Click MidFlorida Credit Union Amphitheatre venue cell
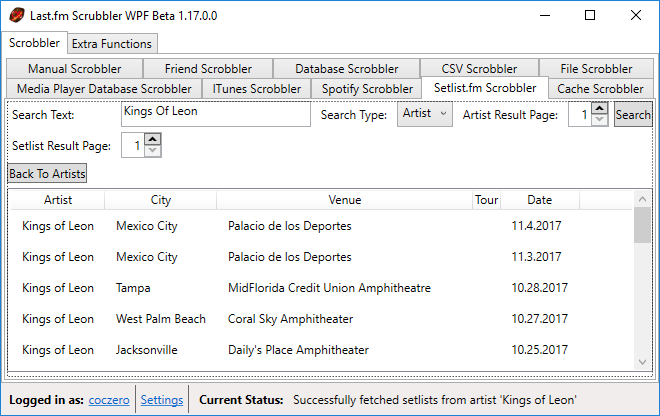The width and height of the screenshot is (660, 416). click(x=329, y=288)
